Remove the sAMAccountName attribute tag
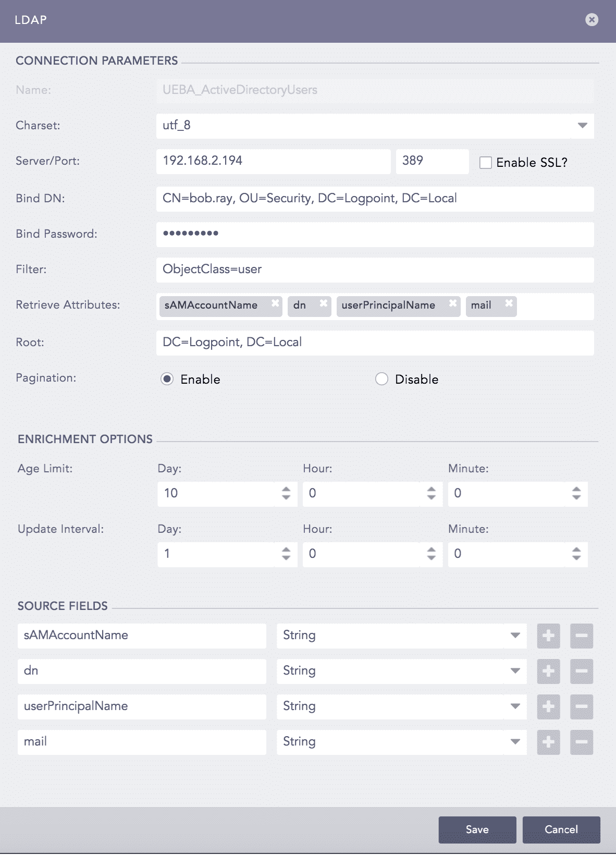616x855 pixels. [x=275, y=303]
